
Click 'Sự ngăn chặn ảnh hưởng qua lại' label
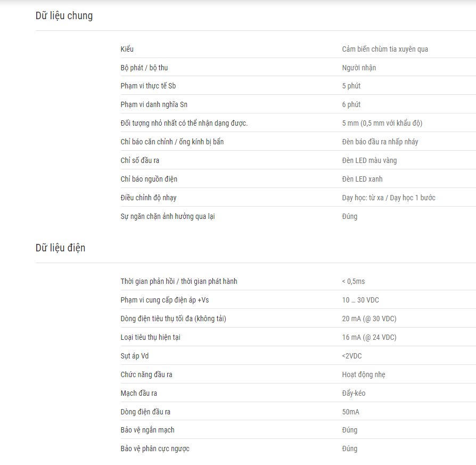[x=168, y=217]
